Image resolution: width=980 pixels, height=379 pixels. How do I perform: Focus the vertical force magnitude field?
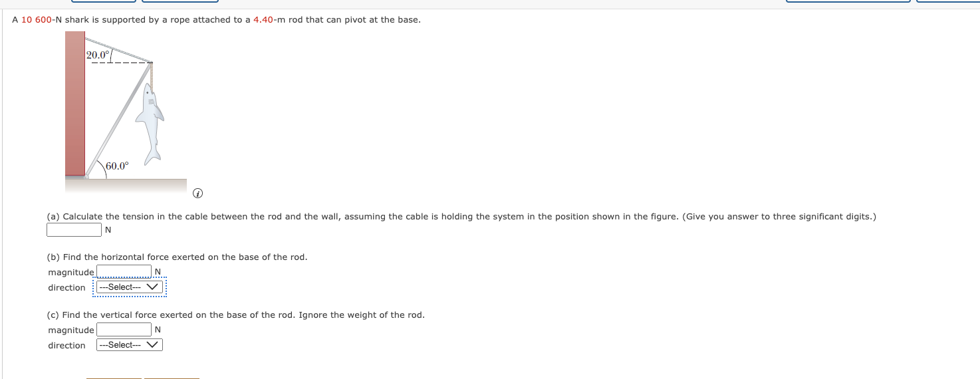(x=124, y=330)
